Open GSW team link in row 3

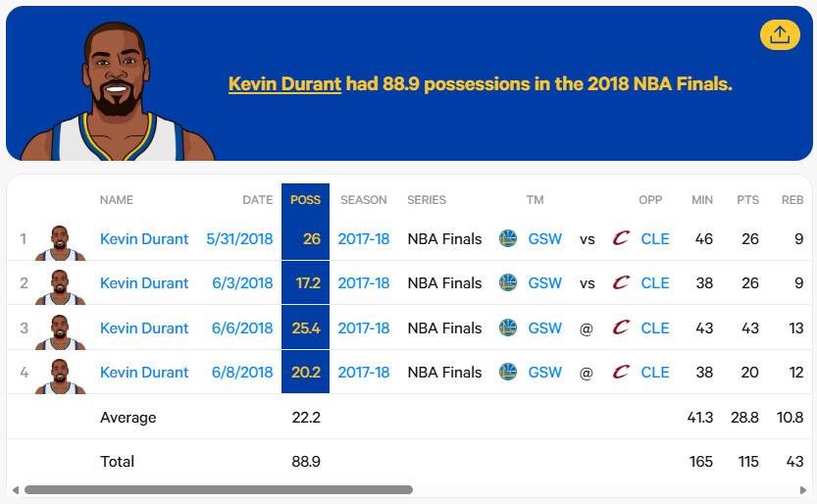pyautogui.click(x=545, y=328)
